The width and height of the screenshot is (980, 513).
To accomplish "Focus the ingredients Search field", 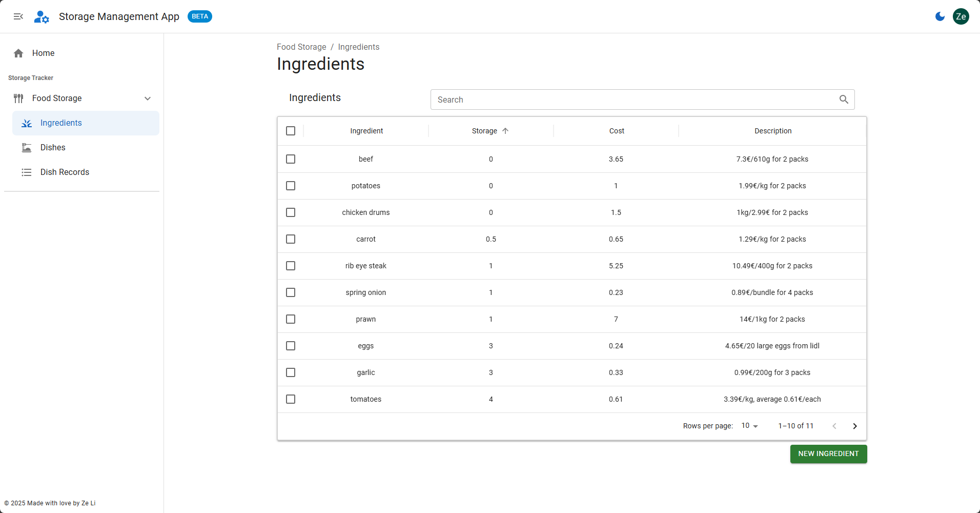I will (x=634, y=100).
